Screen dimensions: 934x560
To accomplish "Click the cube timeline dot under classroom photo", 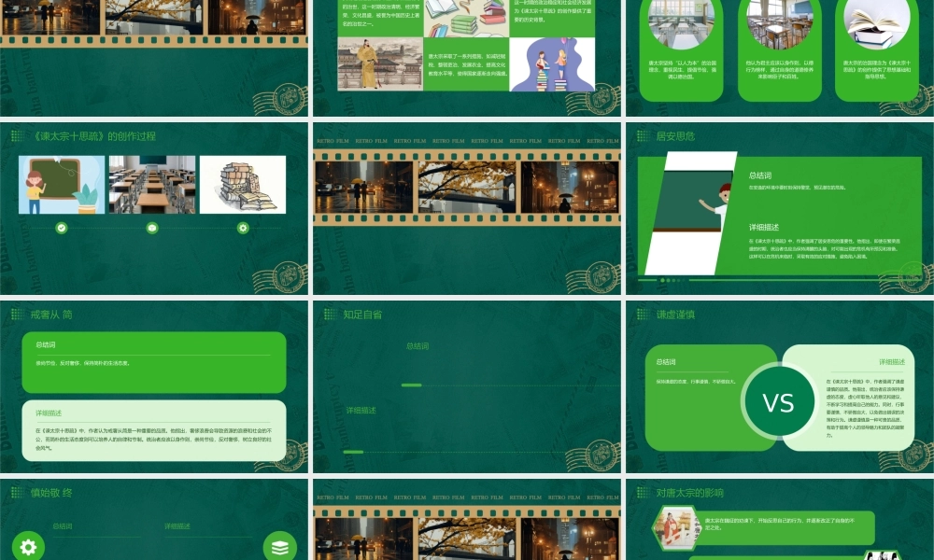I will [x=152, y=228].
